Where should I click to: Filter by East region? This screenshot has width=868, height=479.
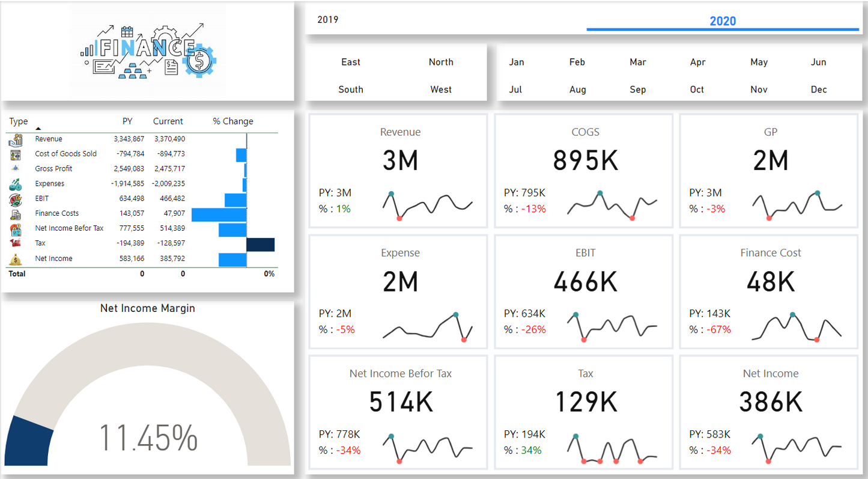(351, 62)
